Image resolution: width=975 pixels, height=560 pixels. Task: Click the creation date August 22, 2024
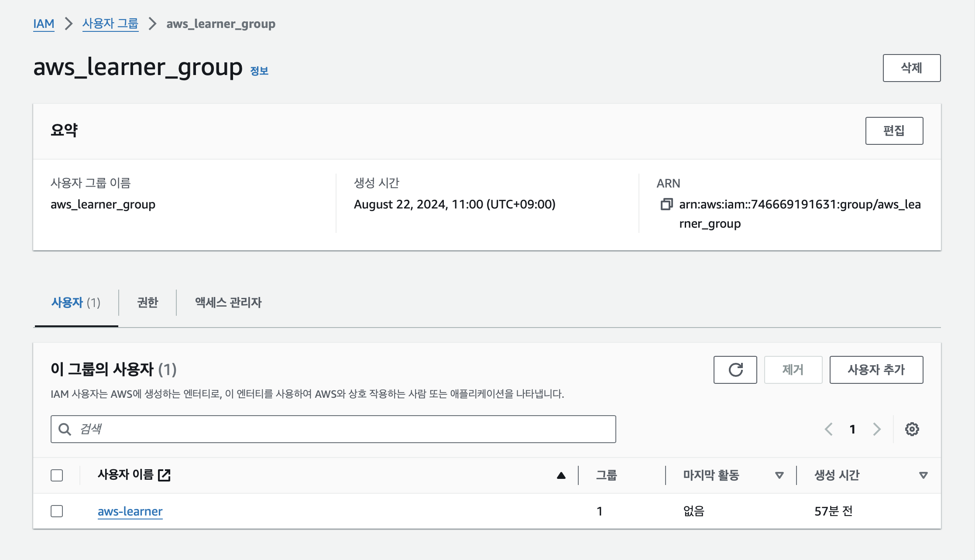click(x=454, y=204)
